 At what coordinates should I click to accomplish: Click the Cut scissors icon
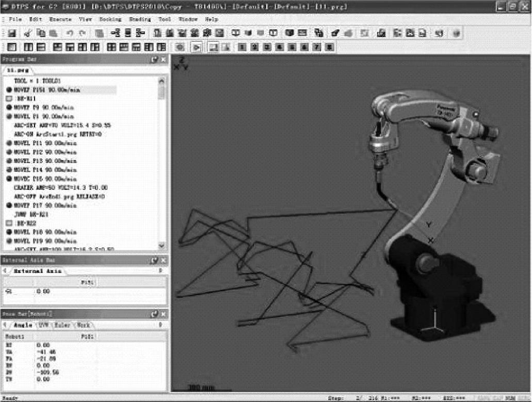coord(28,33)
